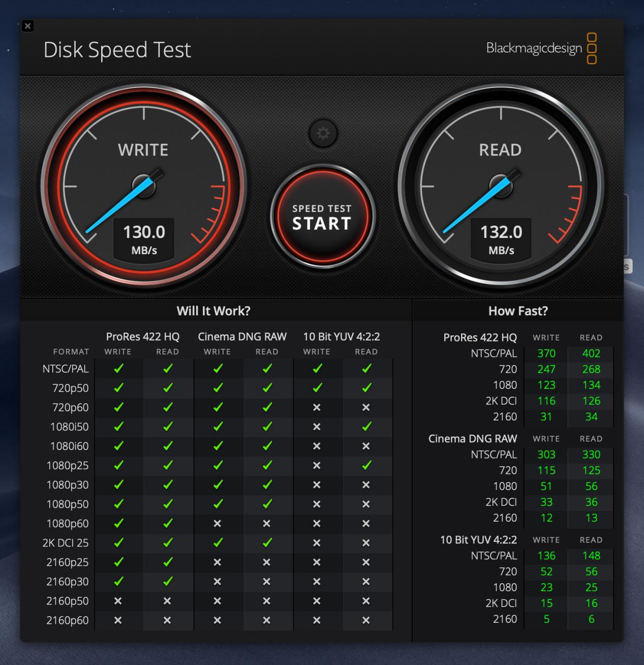Click the 10 Bit YUV 2K DCI read value 16

[591, 603]
